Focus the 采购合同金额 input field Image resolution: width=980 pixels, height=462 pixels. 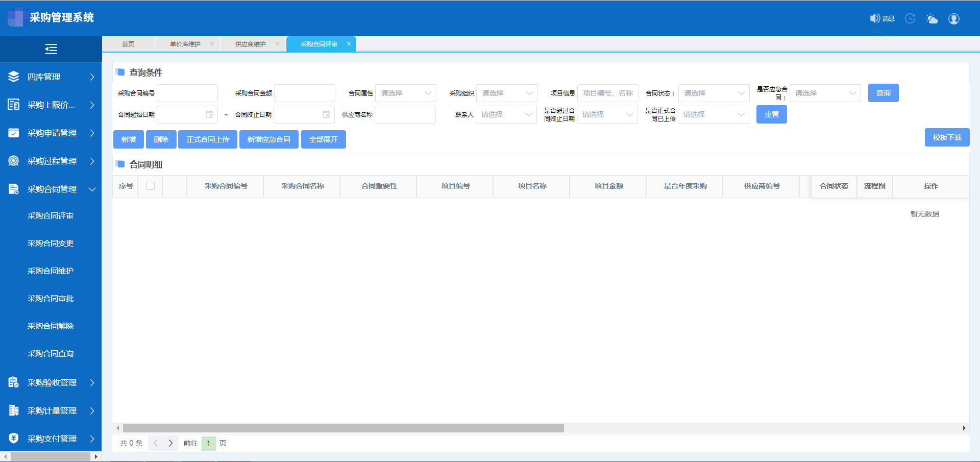pos(305,93)
